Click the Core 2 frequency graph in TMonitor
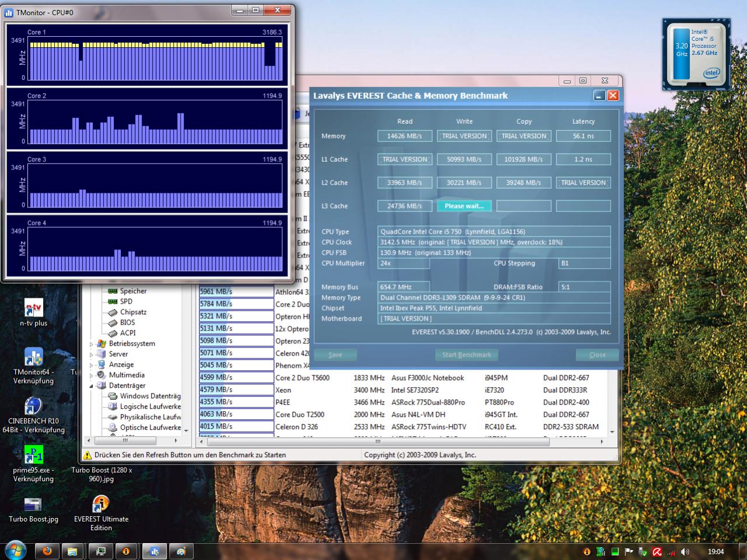Viewport: 747px width, 560px height. (155, 123)
